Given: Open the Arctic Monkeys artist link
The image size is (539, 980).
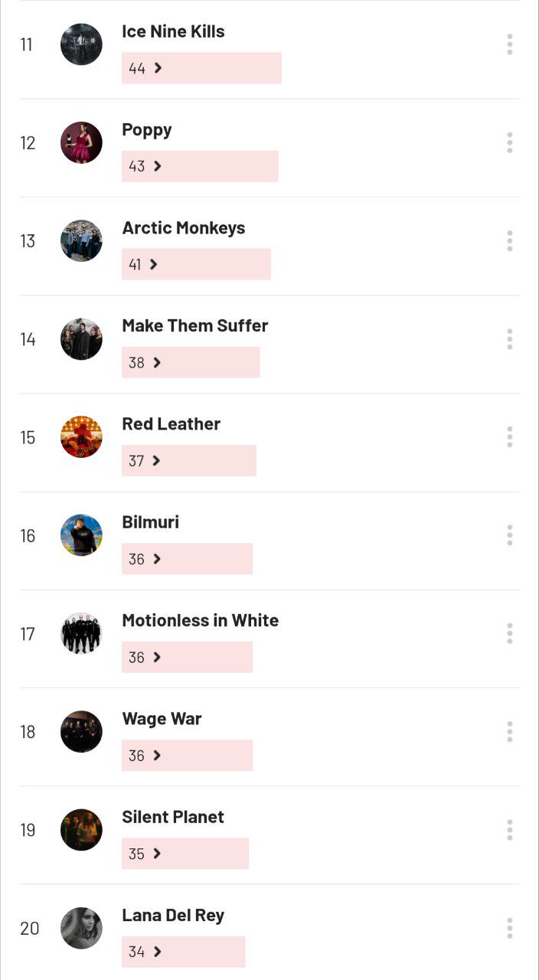Looking at the screenshot, I should [183, 228].
